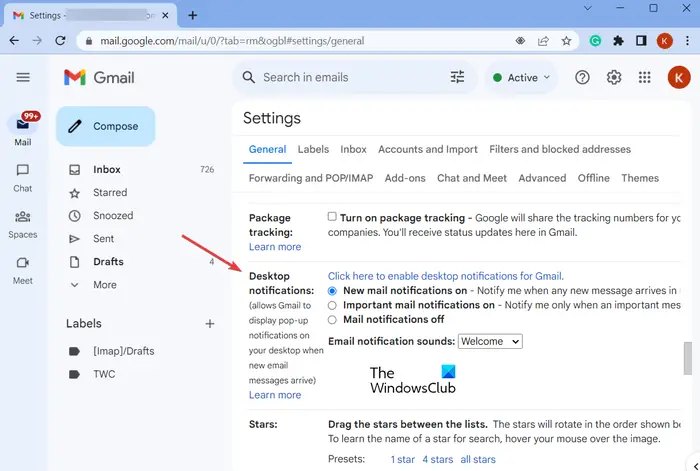The width and height of the screenshot is (700, 471).
Task: Click enable desktop notifications for Gmail link
Action: coord(446,276)
